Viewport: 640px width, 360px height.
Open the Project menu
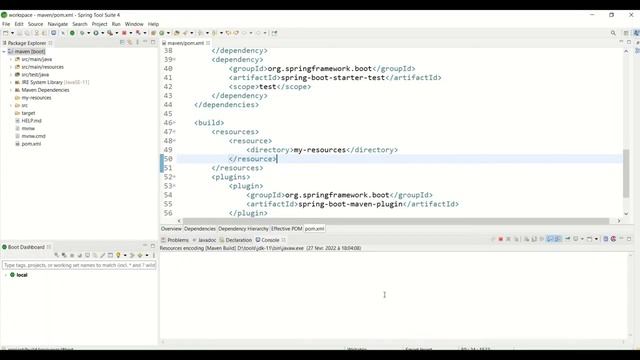(99, 24)
